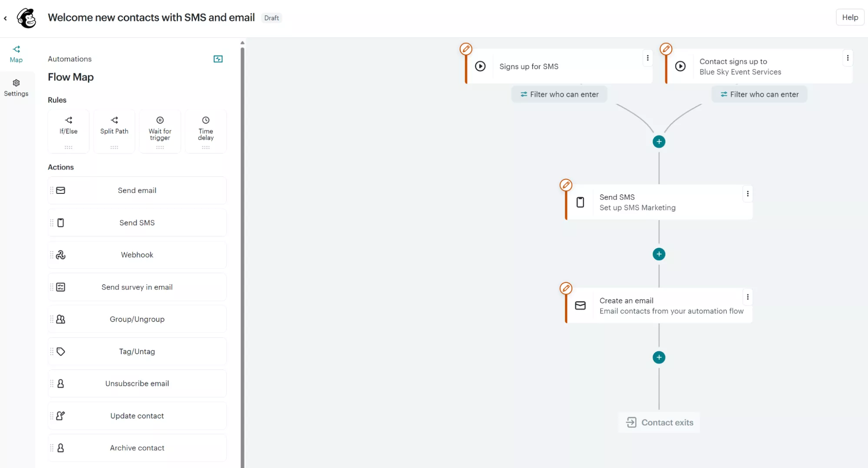Choose the Tag/Untag action
868x468 pixels.
137,351
